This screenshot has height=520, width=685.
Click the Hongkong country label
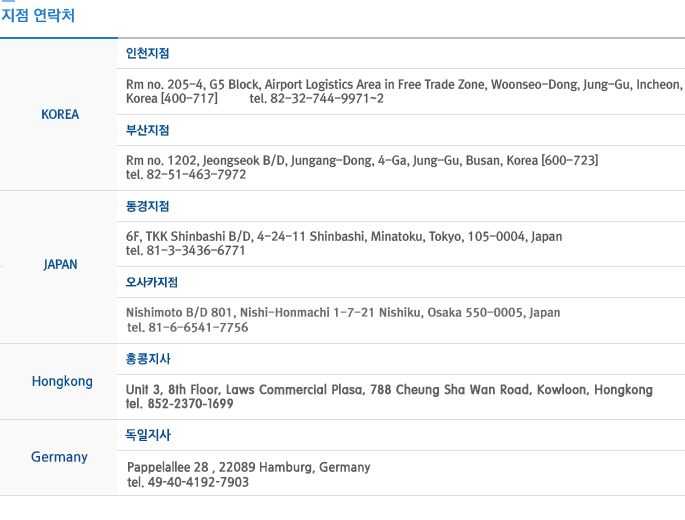62,381
